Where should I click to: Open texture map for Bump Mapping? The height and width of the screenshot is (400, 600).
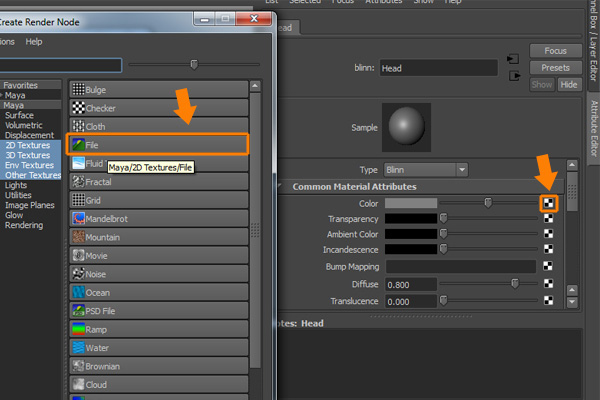coord(548,266)
